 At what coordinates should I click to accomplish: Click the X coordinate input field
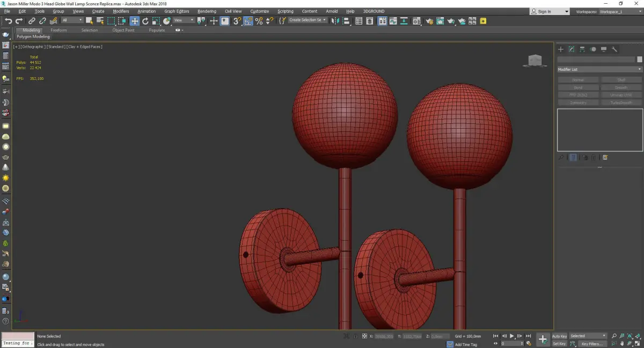tap(384, 336)
